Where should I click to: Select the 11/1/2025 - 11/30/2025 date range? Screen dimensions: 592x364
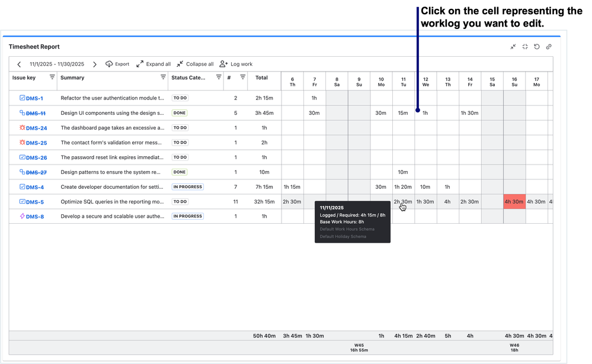pos(57,64)
